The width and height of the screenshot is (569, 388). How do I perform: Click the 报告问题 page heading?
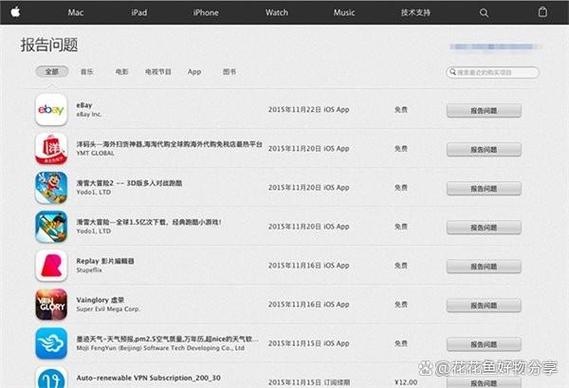(x=49, y=45)
